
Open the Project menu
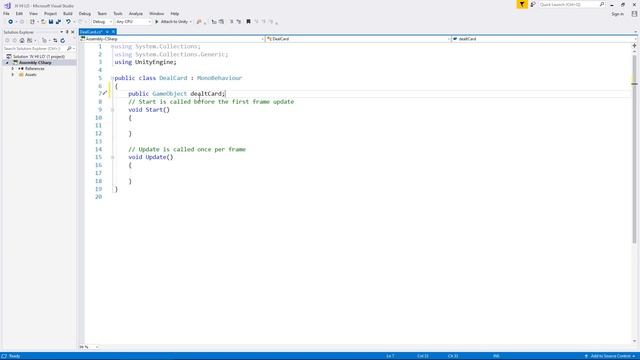(x=50, y=14)
